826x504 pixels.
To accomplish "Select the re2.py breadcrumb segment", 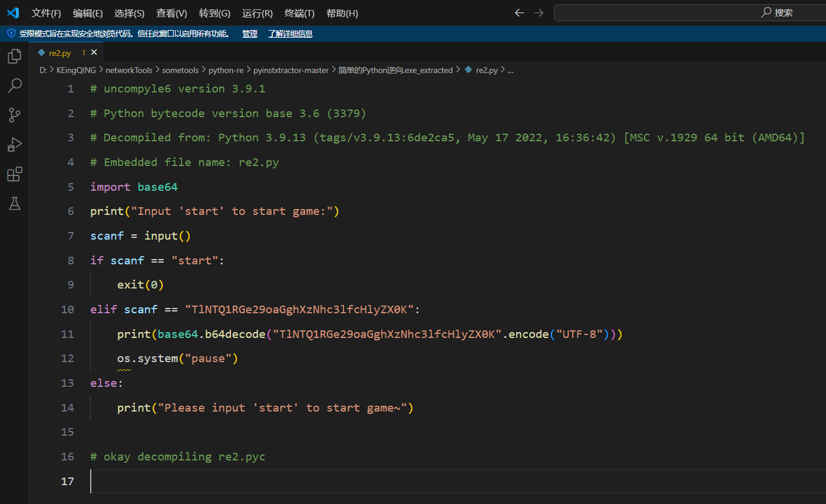I will pyautogui.click(x=481, y=70).
